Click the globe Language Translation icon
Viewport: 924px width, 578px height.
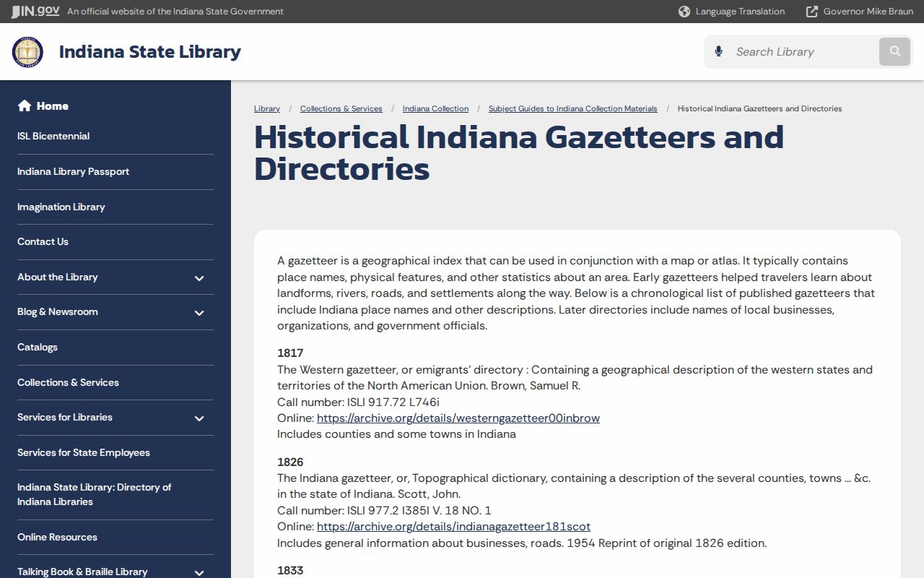pos(684,12)
